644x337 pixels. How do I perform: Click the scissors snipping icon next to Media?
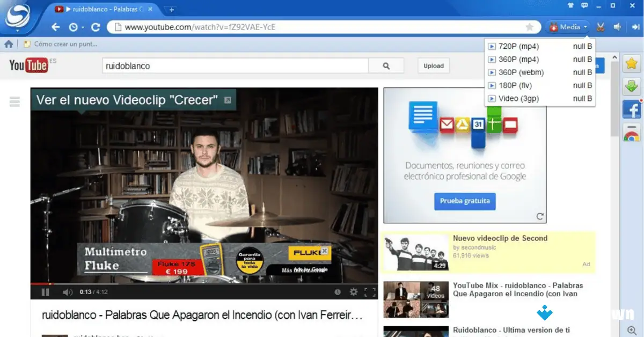click(601, 26)
